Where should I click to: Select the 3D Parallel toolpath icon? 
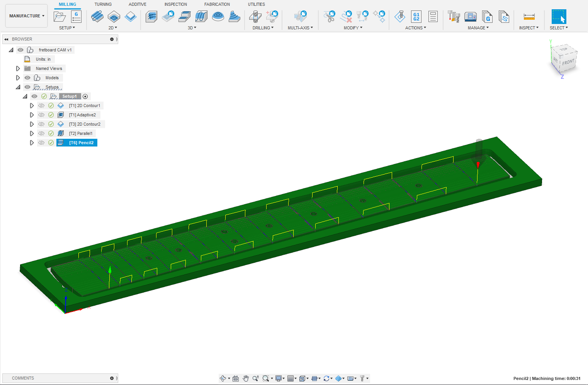(x=201, y=17)
